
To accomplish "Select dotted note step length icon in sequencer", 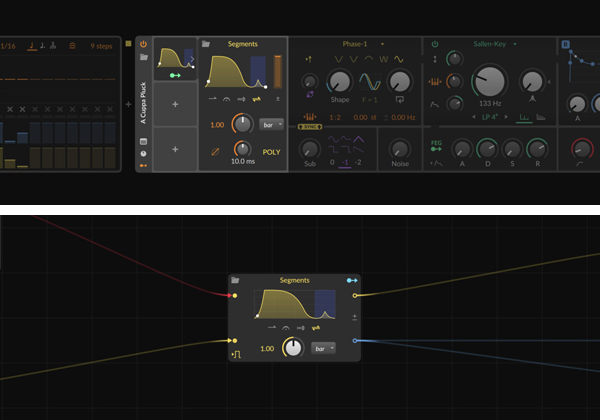I will (x=42, y=46).
